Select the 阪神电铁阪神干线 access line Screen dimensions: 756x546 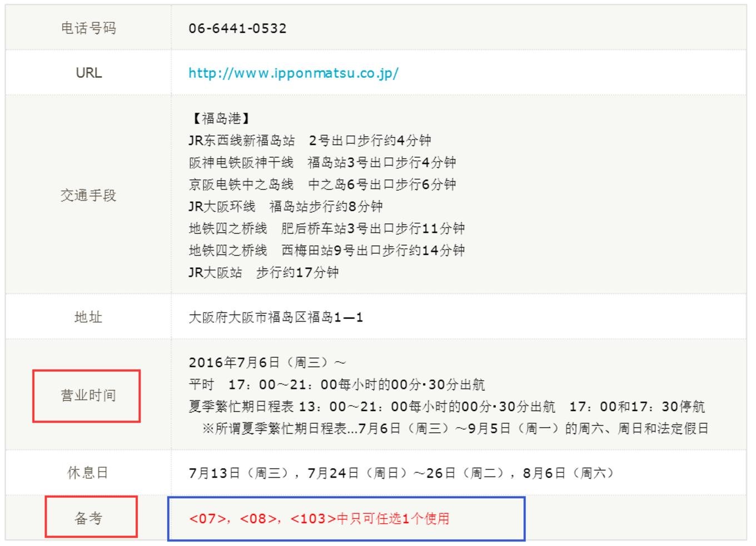[322, 162]
